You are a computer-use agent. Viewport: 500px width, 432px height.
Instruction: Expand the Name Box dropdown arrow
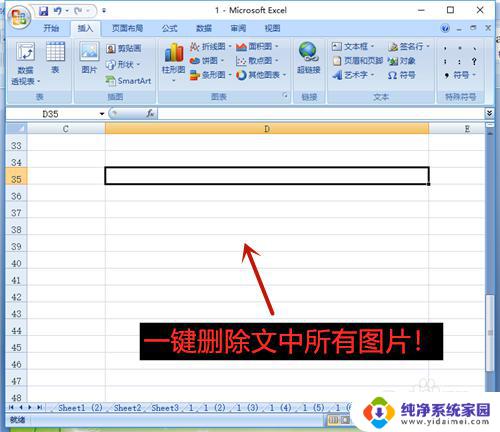coord(102,114)
